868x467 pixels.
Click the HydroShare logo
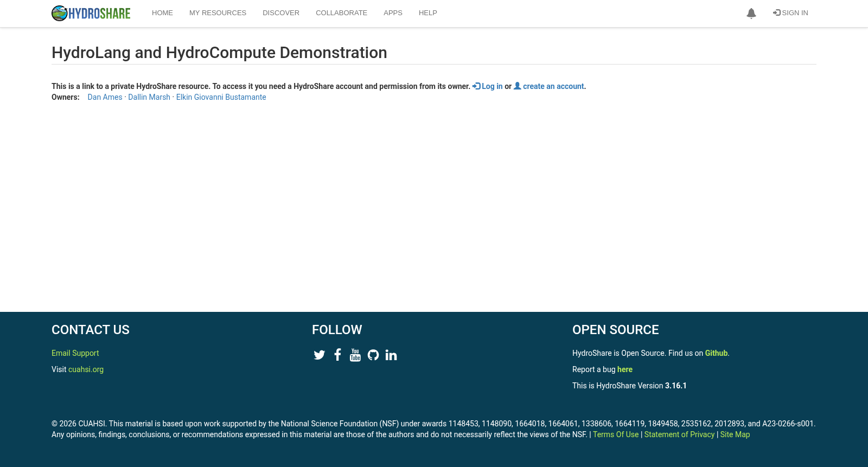tap(91, 13)
